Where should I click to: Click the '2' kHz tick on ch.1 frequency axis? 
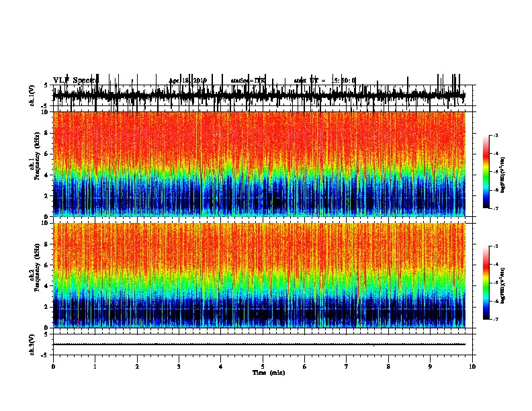coord(46,195)
